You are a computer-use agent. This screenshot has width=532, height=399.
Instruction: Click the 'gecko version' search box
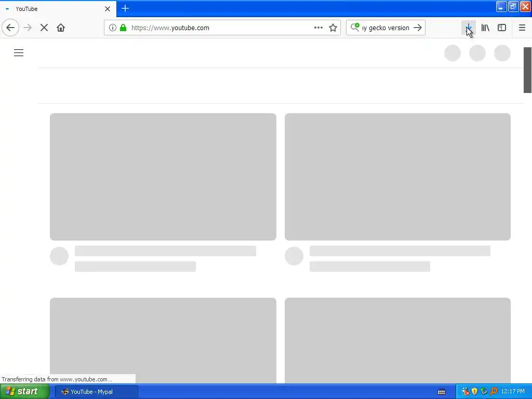coord(386,28)
